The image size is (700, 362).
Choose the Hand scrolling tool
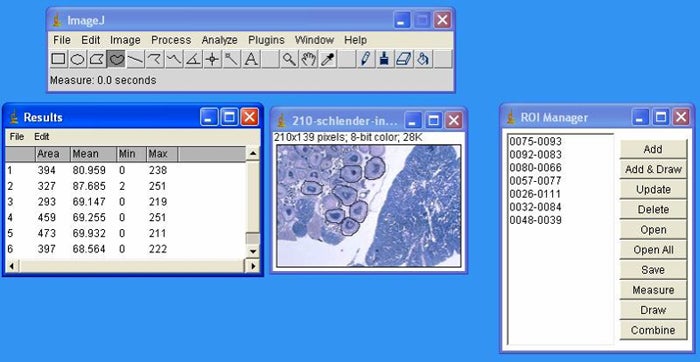308,59
